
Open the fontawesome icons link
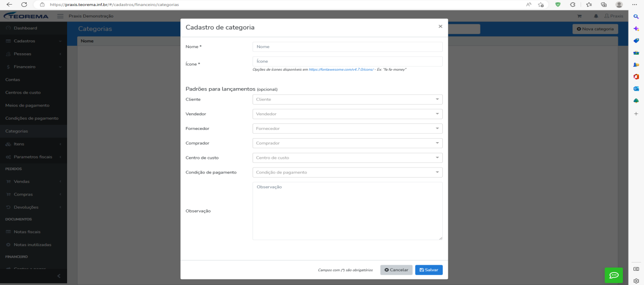pos(341,69)
